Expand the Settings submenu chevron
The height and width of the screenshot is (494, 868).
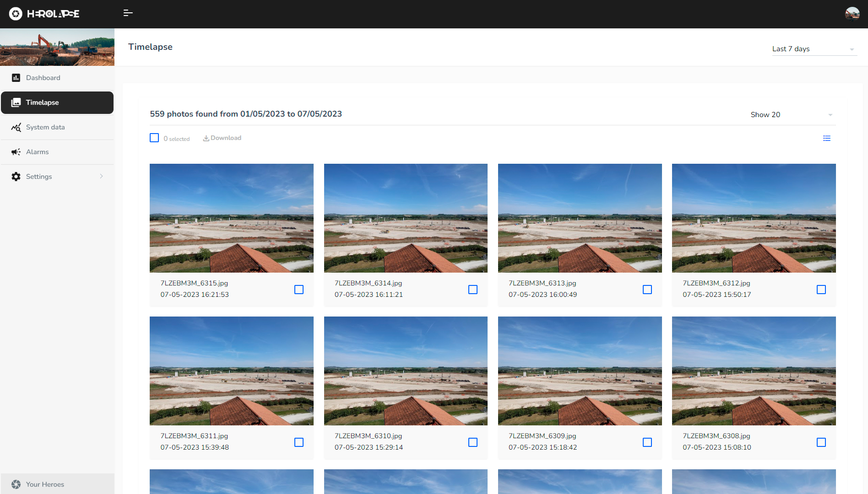[x=101, y=177]
